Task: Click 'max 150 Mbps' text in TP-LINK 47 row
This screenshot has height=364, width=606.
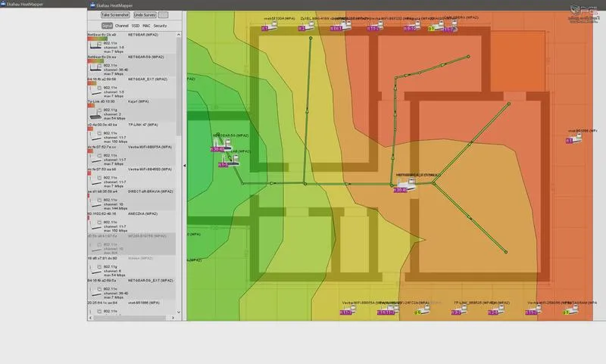Action: (x=116, y=142)
